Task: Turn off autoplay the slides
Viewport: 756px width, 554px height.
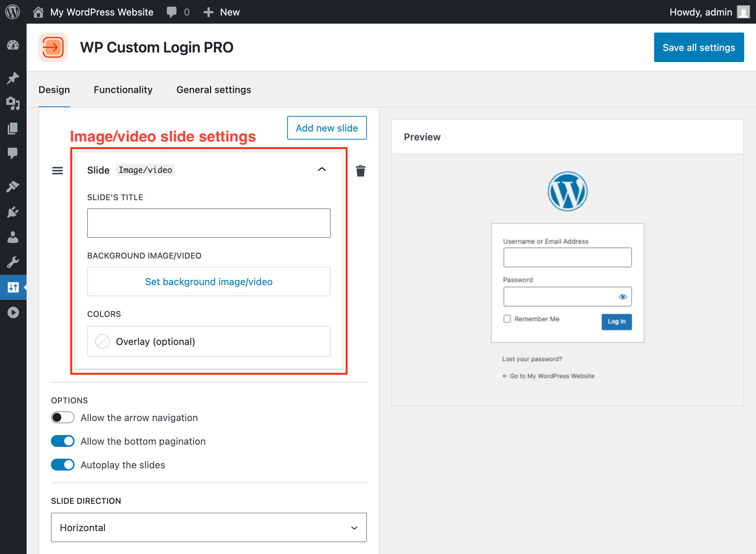Action: (x=63, y=465)
